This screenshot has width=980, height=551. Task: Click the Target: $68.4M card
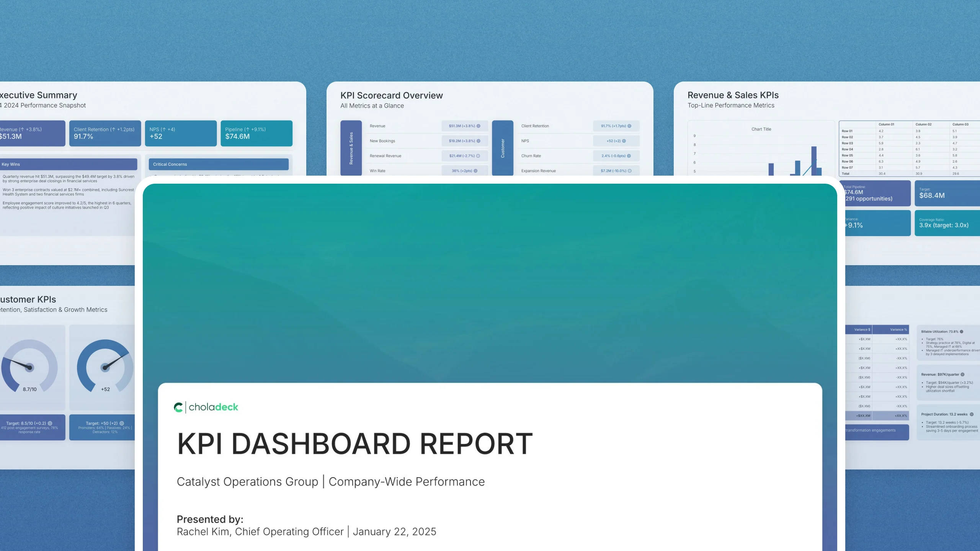point(947,193)
